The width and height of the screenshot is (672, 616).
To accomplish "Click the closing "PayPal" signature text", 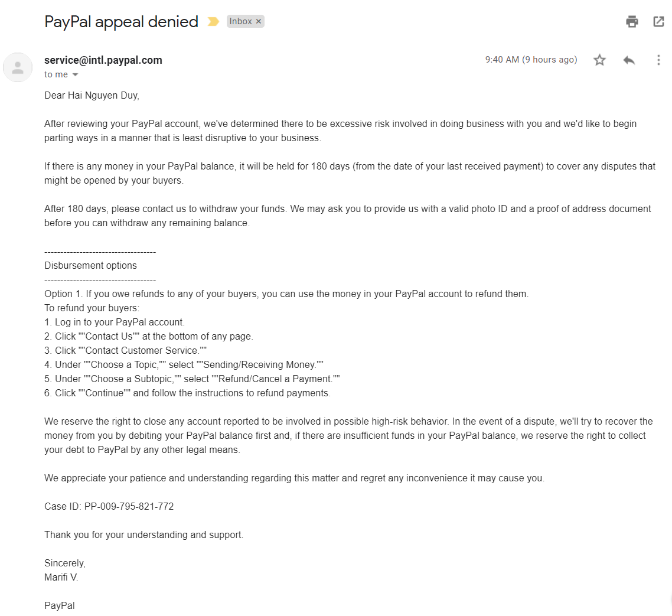I will 60,605.
